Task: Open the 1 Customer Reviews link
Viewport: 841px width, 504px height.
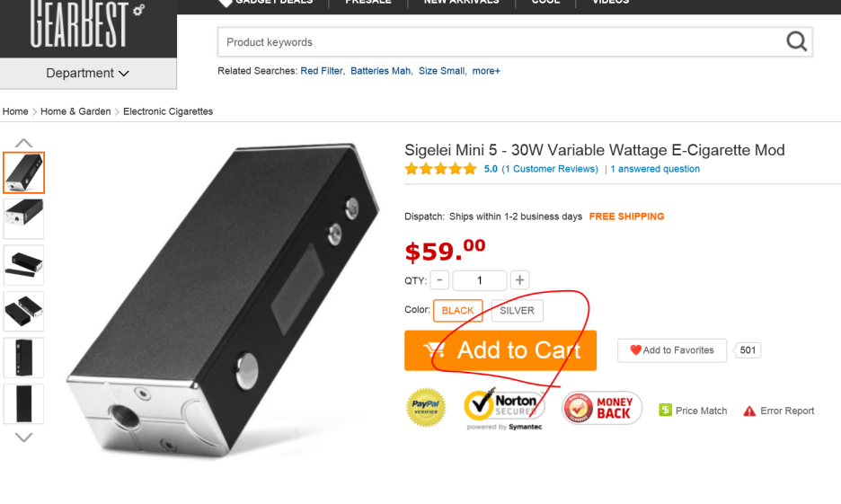Action: tap(550, 169)
